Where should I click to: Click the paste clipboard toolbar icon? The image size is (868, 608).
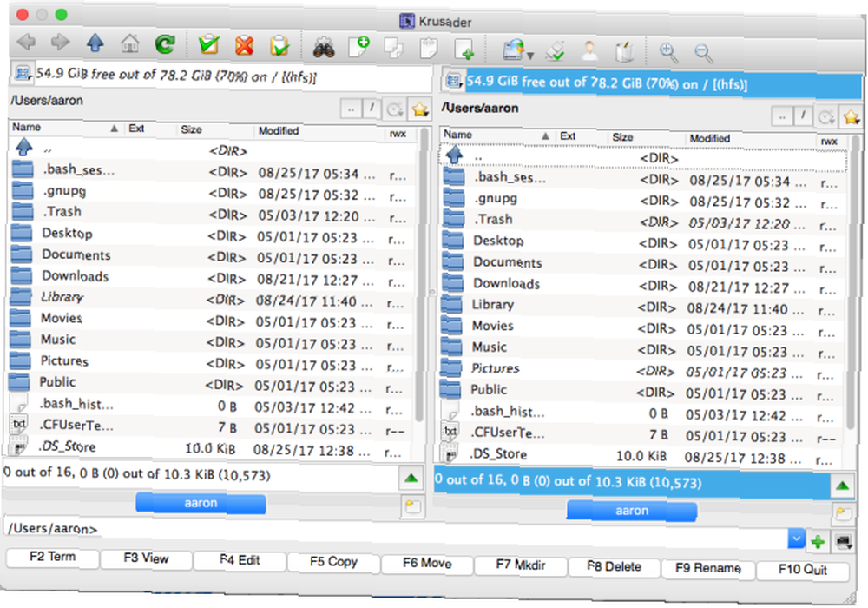[x=429, y=49]
